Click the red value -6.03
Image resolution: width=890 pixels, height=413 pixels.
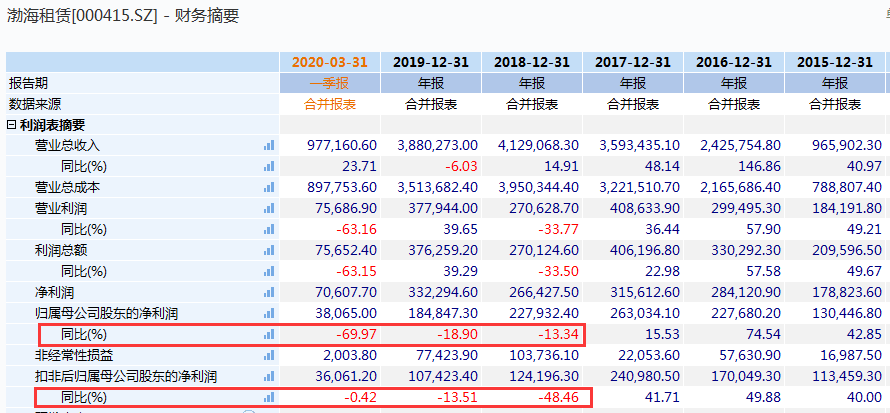460,166
